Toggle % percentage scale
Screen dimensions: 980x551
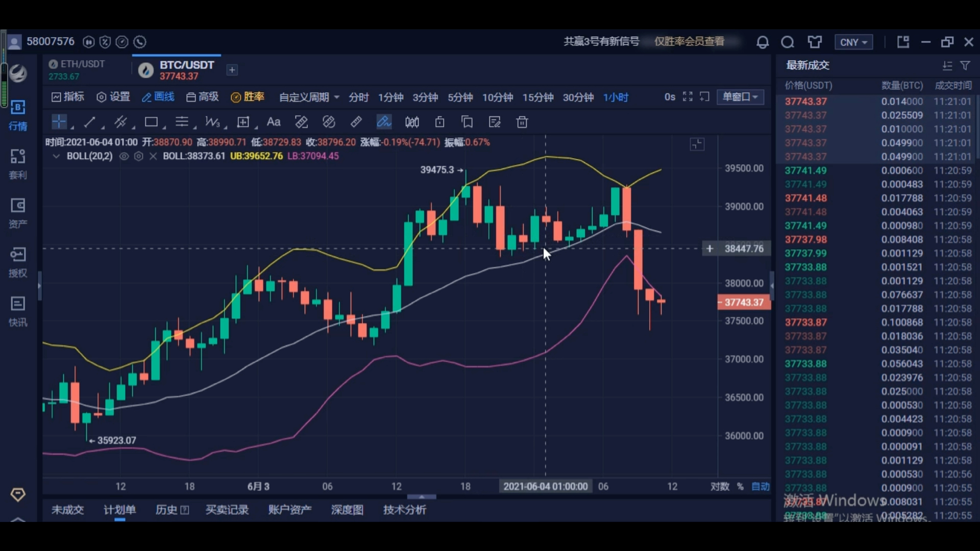coord(740,486)
